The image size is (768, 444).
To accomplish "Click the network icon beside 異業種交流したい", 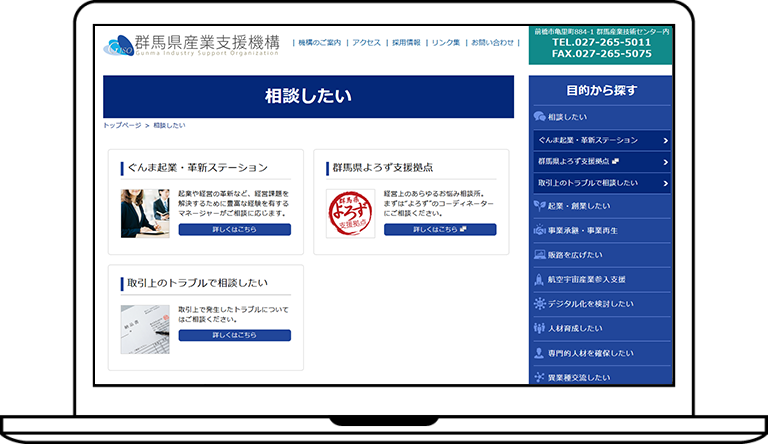I will tap(539, 377).
